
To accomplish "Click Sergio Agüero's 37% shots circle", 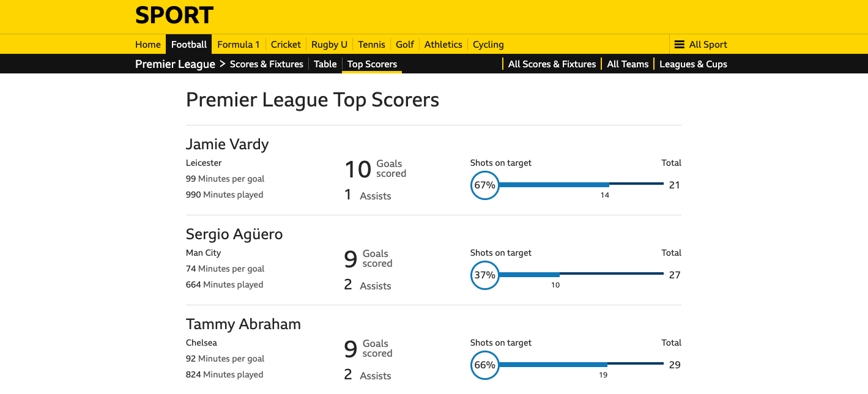I will pyautogui.click(x=485, y=275).
